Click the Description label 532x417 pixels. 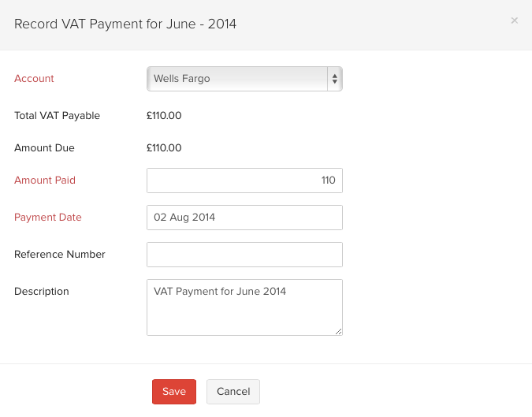pos(42,292)
